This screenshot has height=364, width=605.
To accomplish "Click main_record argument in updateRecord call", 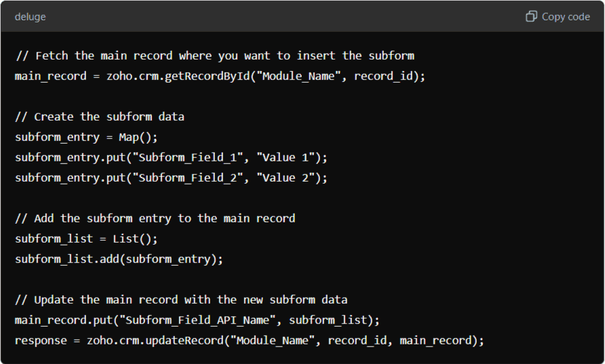I will (x=436, y=340).
